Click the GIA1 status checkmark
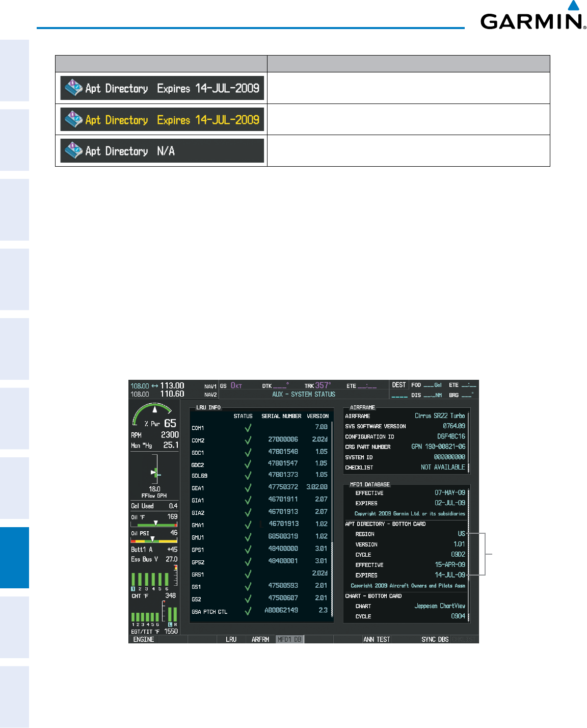 pyautogui.click(x=248, y=500)
